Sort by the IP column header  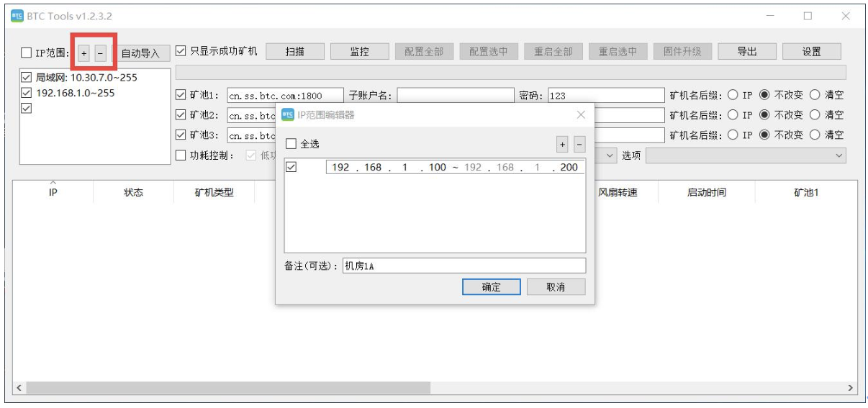coord(53,192)
